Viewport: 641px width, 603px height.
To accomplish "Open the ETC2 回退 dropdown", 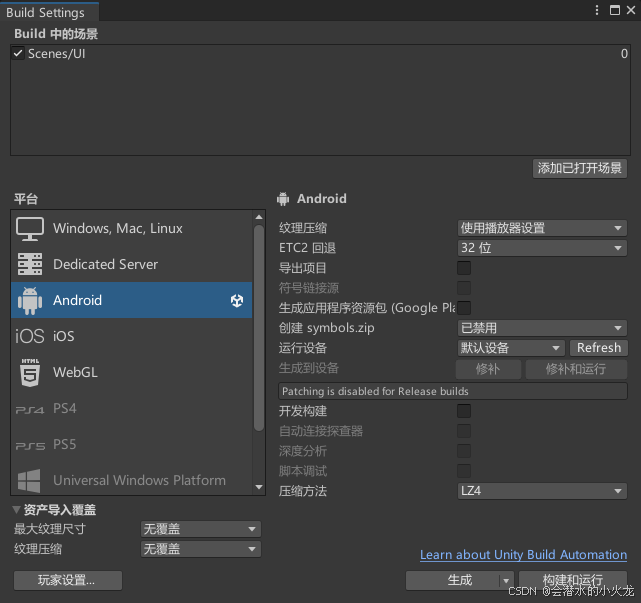I will [542, 248].
